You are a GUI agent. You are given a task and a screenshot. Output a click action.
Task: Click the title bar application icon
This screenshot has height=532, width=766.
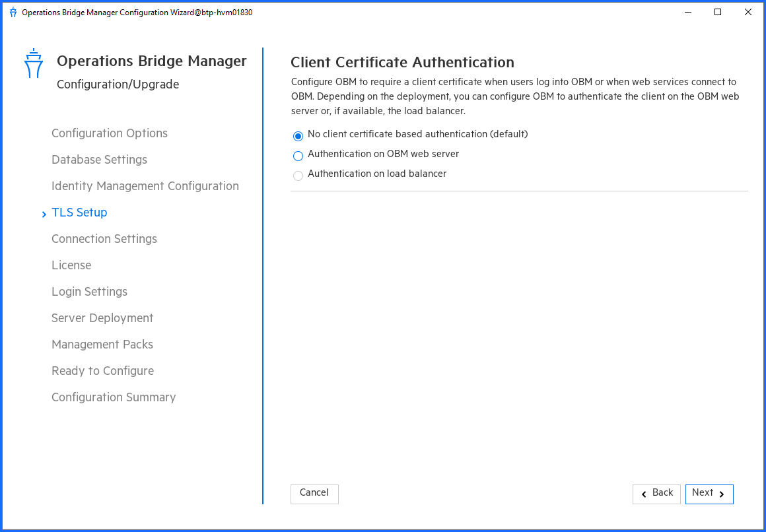click(x=13, y=12)
